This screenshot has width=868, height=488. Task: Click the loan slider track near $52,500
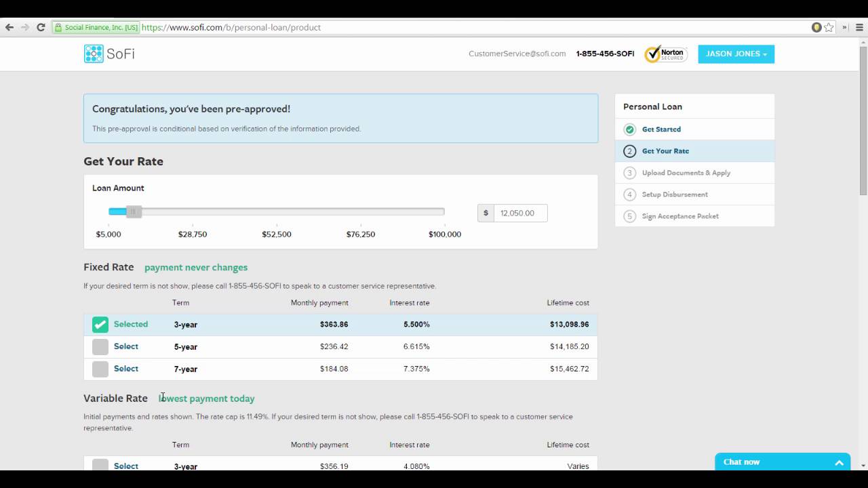277,212
